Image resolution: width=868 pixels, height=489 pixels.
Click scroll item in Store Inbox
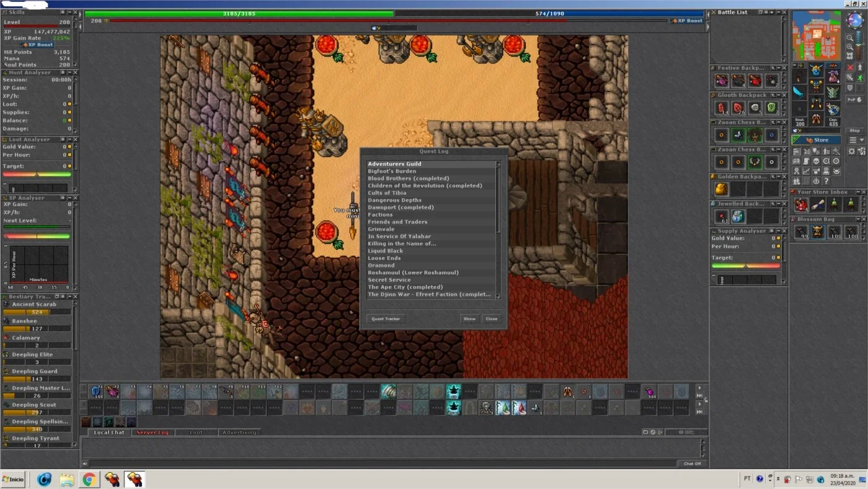pyautogui.click(x=818, y=205)
